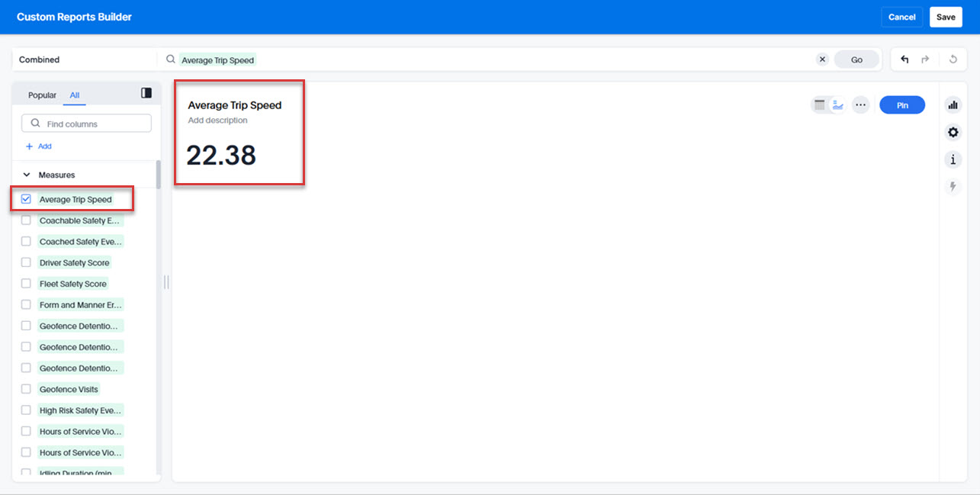Screen dimensions: 980x495
Task: Open the Combined data source selector
Action: click(84, 59)
